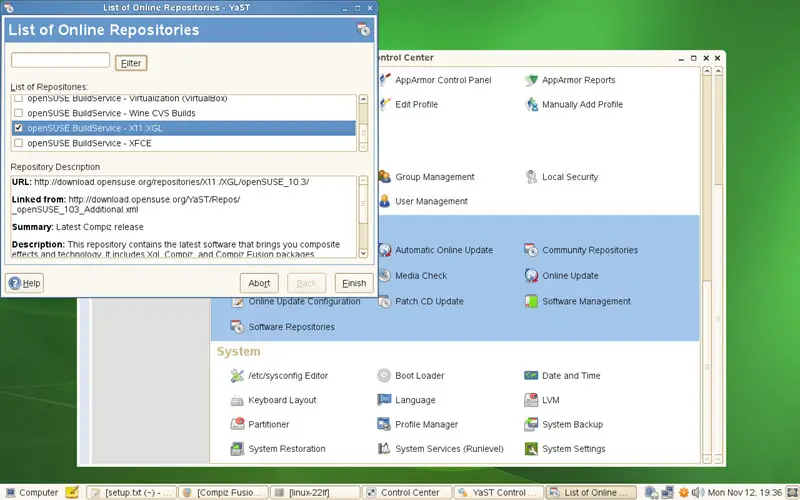Click the repository list scrollbar down arrow
The width and height of the screenshot is (800, 500).
coord(363,147)
